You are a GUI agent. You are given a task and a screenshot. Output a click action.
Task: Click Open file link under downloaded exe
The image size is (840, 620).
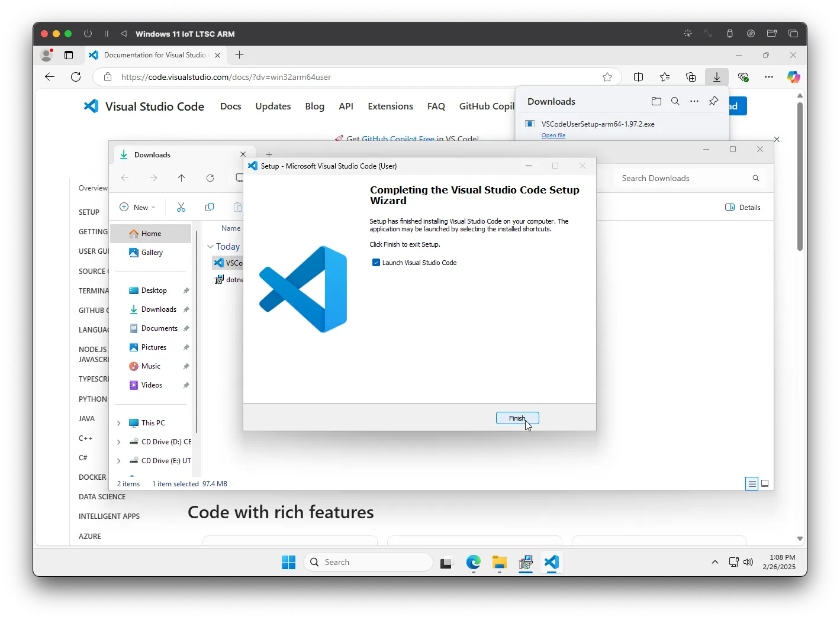553,135
